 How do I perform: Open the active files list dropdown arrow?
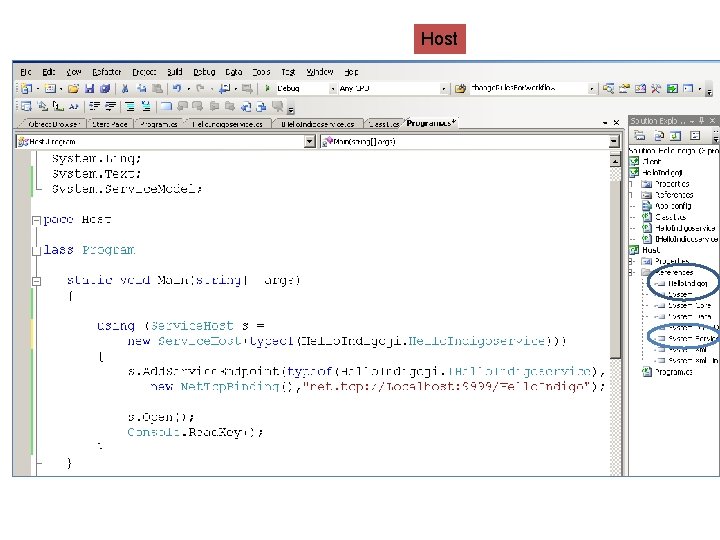[605, 123]
